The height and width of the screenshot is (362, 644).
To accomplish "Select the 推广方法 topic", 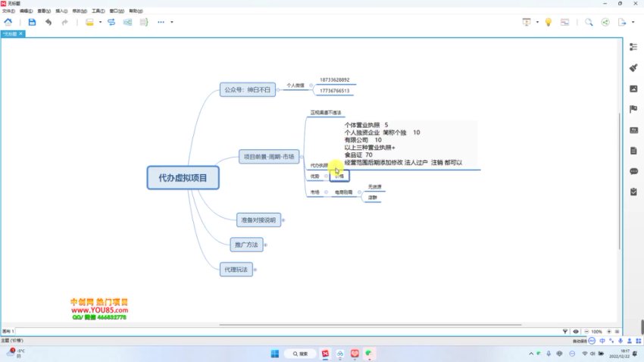I will tap(246, 245).
